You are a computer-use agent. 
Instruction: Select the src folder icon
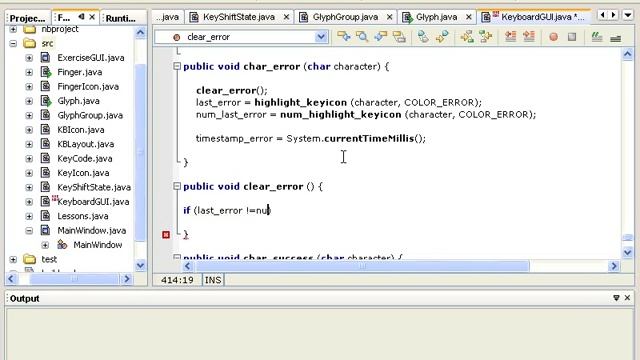pyautogui.click(x=29, y=43)
